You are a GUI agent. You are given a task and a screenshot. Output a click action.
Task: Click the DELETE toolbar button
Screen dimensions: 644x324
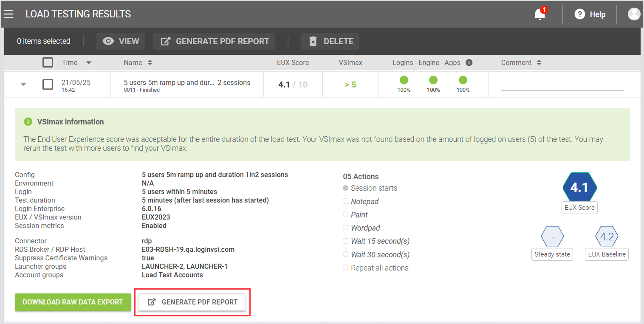pyautogui.click(x=330, y=41)
